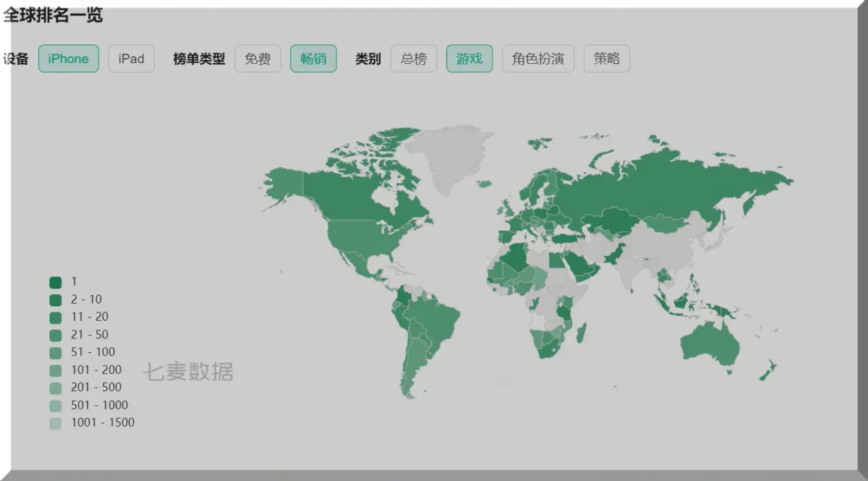
Task: Click the 201 - 500 legend swatch
Action: coord(56,388)
